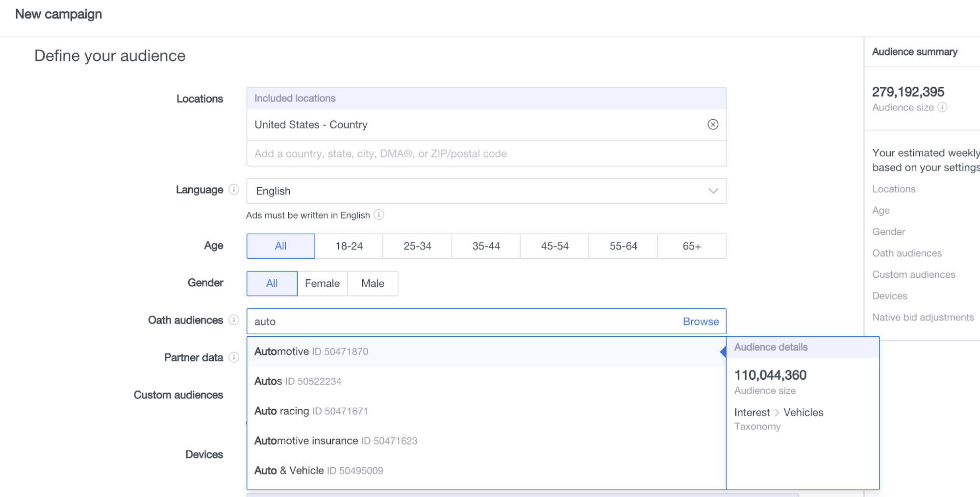Select the 18-24 age range
Viewport: 980px width, 497px height.
tap(349, 246)
